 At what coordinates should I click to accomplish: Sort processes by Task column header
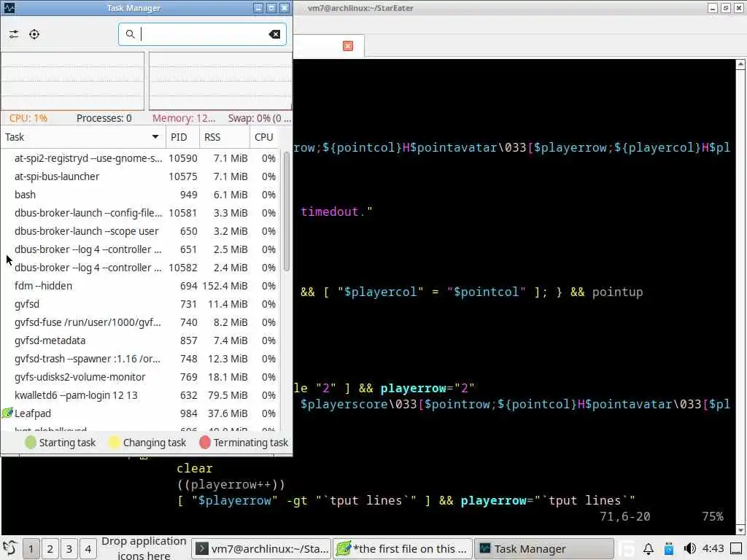(x=83, y=137)
